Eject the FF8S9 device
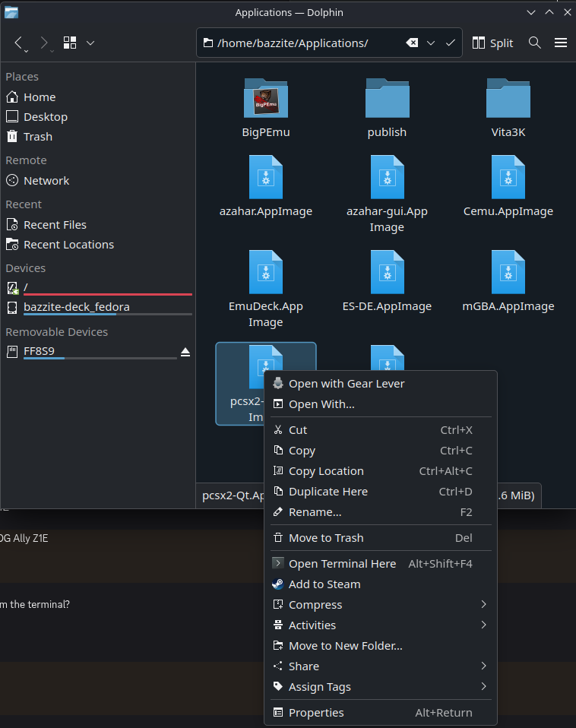 point(185,352)
